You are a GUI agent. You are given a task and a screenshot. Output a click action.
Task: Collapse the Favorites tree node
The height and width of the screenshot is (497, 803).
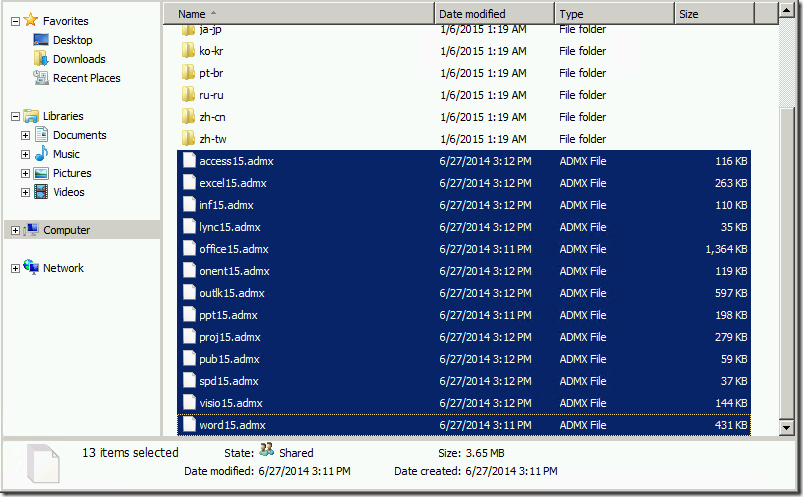click(x=15, y=21)
